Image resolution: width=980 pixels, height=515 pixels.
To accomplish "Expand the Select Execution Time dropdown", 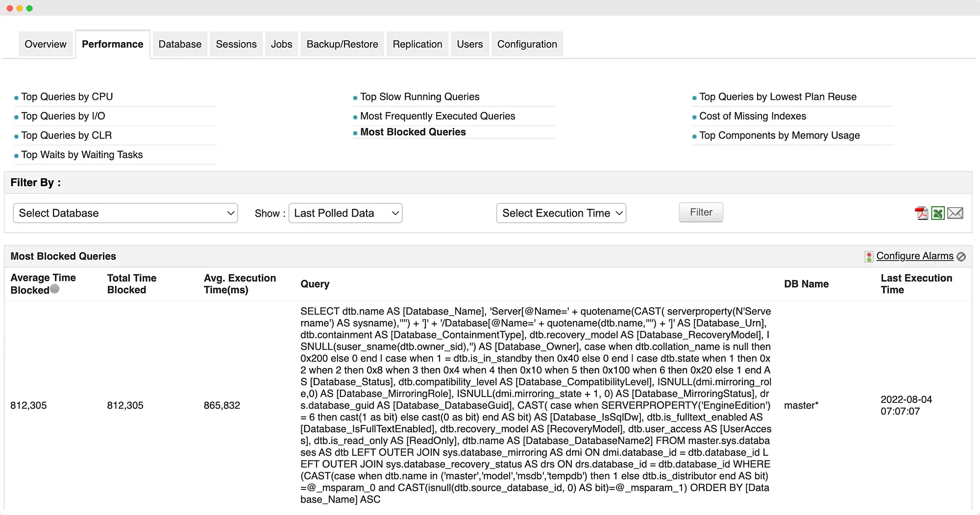I will click(x=561, y=213).
